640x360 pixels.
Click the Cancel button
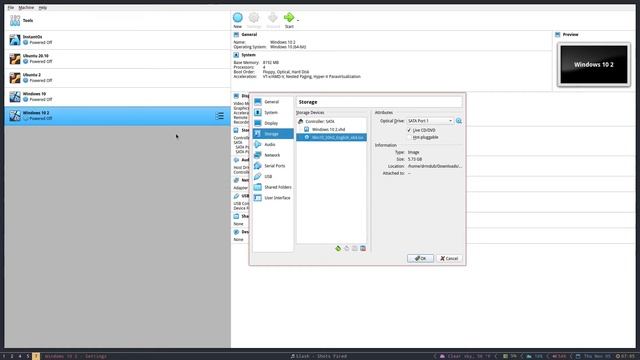449,258
